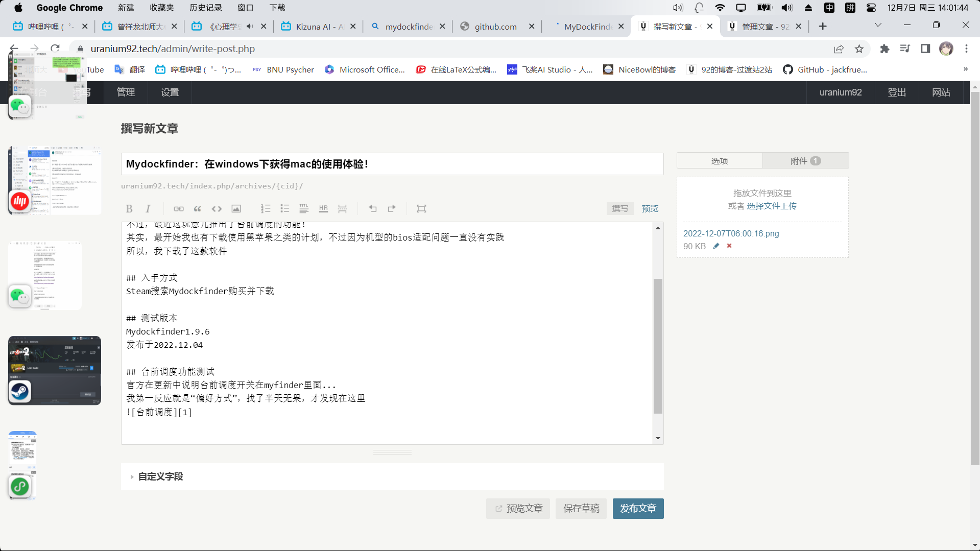This screenshot has width=980, height=551.
Task: Bookmark this page with the star icon
Action: (x=859, y=49)
